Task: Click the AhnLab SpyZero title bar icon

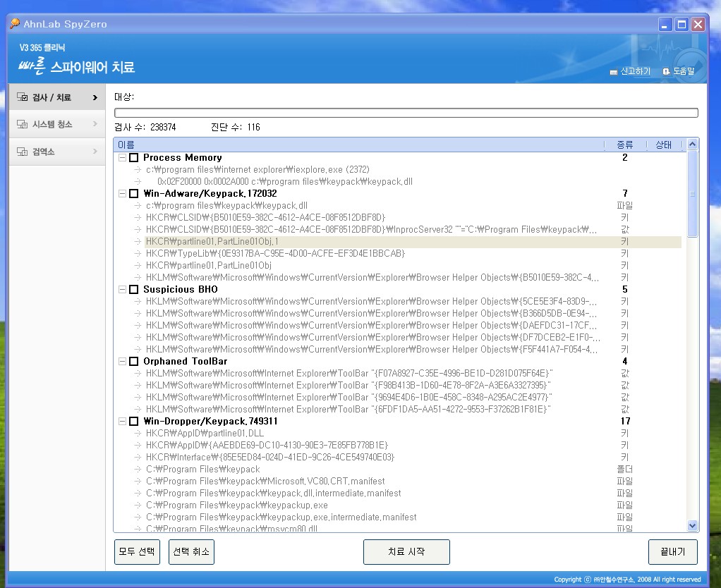Action: point(15,23)
